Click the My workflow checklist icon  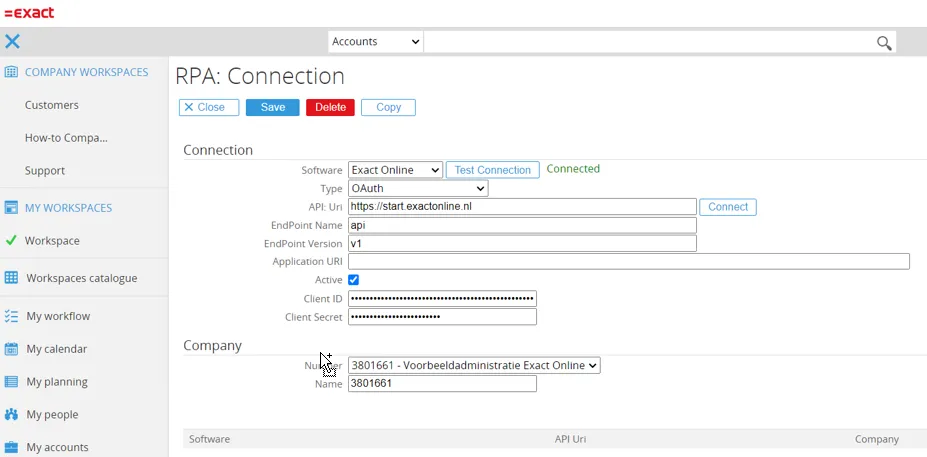pyautogui.click(x=11, y=316)
